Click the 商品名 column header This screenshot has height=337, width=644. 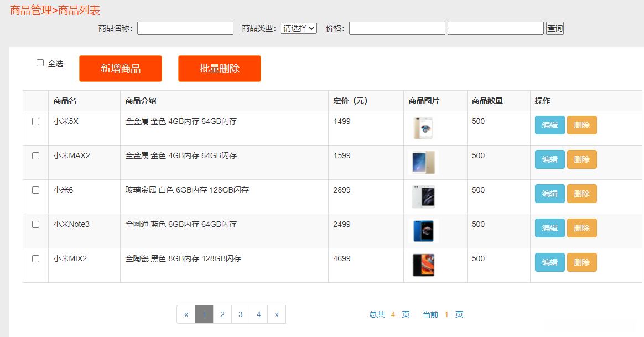click(65, 101)
